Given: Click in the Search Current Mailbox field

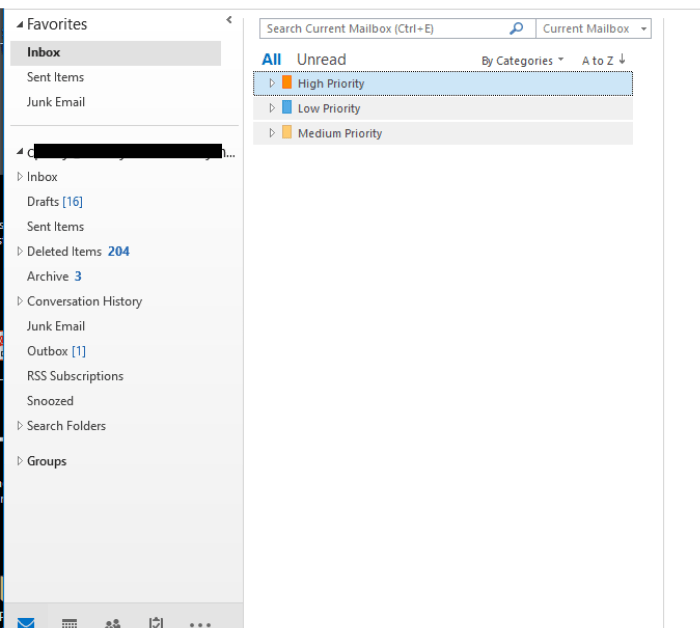Looking at the screenshot, I should pos(385,29).
